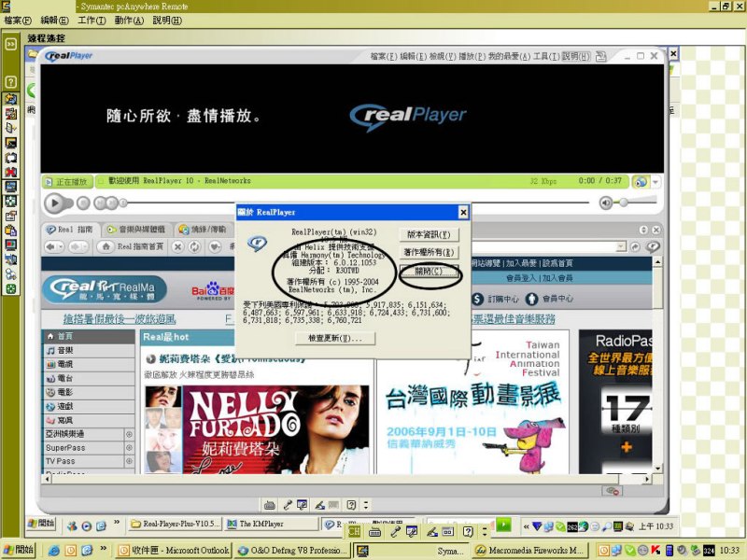Viewport: 747px width, 560px height.
Task: Open RealPlayer 播放(P) menu
Action: (472, 56)
